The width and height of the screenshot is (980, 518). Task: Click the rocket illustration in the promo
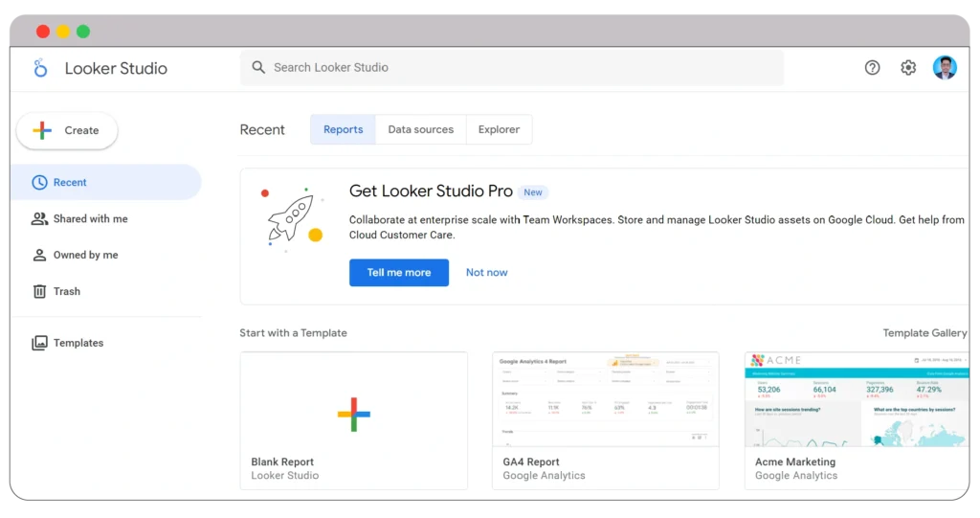click(x=292, y=216)
